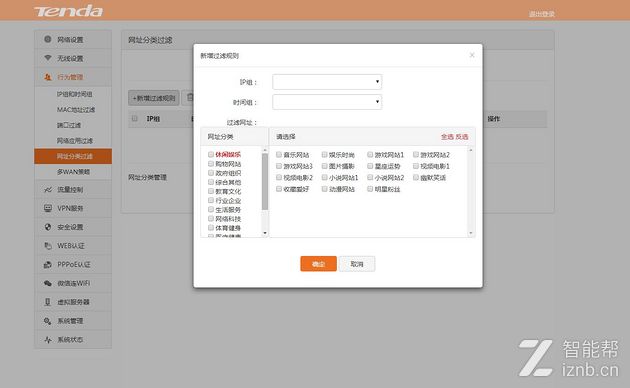Tick the 游戏网站3 checkbox

[279, 166]
